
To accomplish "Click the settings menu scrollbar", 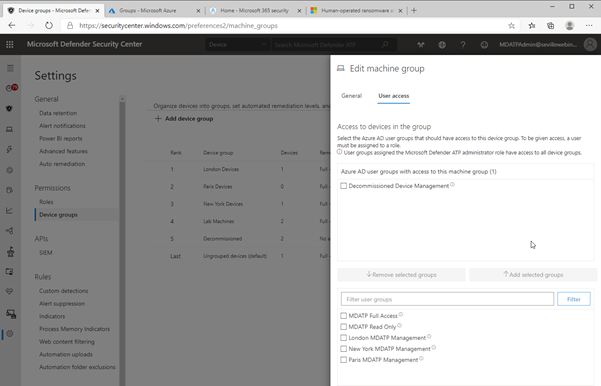I will 122,240.
